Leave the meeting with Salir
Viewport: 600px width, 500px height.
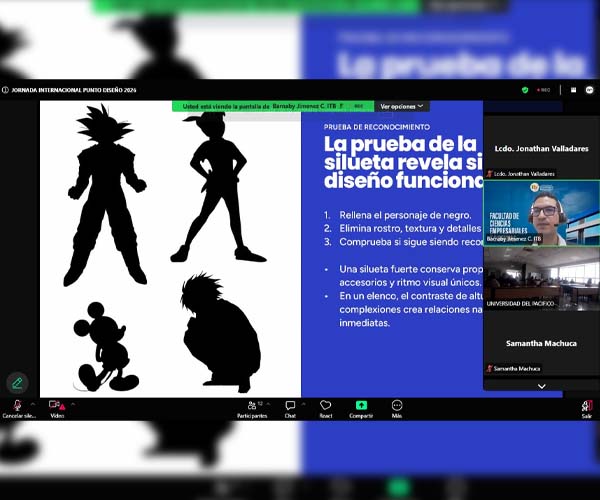click(587, 409)
